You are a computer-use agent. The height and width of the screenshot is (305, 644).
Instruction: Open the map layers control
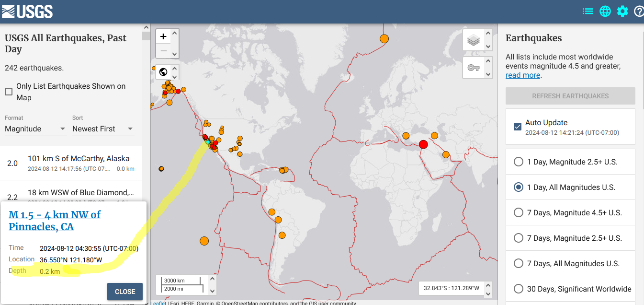(474, 40)
